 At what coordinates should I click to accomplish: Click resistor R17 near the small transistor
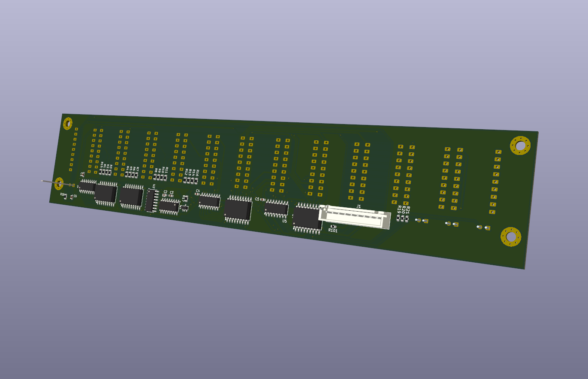tap(186, 199)
